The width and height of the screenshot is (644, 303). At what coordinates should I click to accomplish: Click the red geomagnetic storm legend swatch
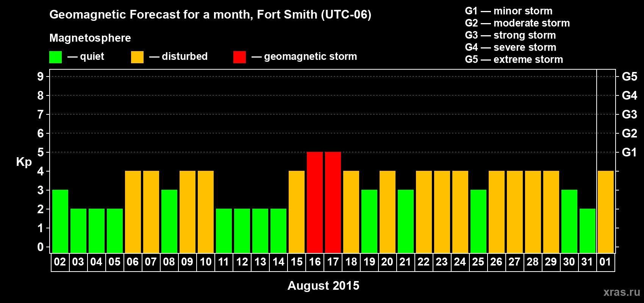tap(239, 57)
